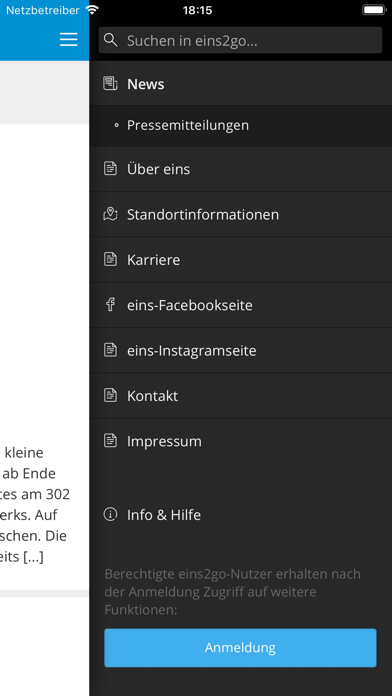Click the Standortinformationen map pin icon

click(110, 214)
